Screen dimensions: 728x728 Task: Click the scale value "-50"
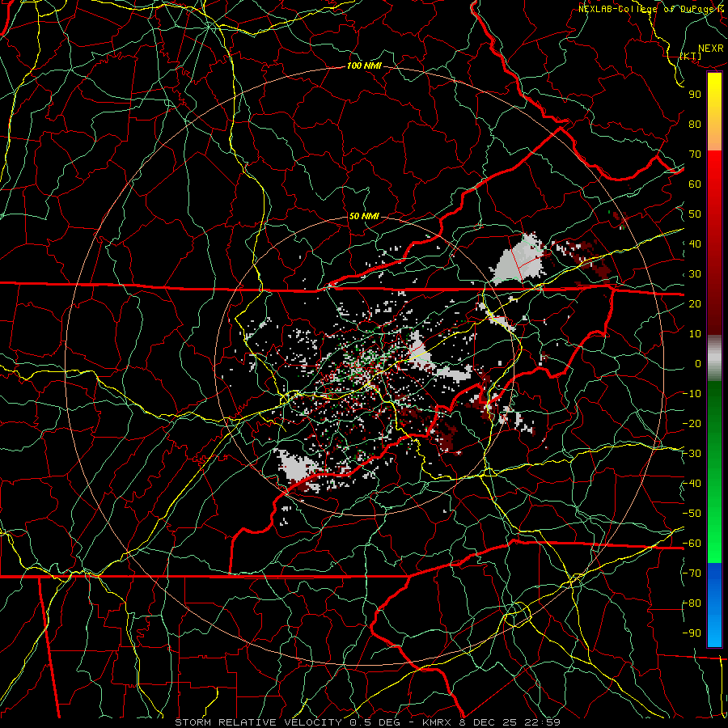coord(692,514)
